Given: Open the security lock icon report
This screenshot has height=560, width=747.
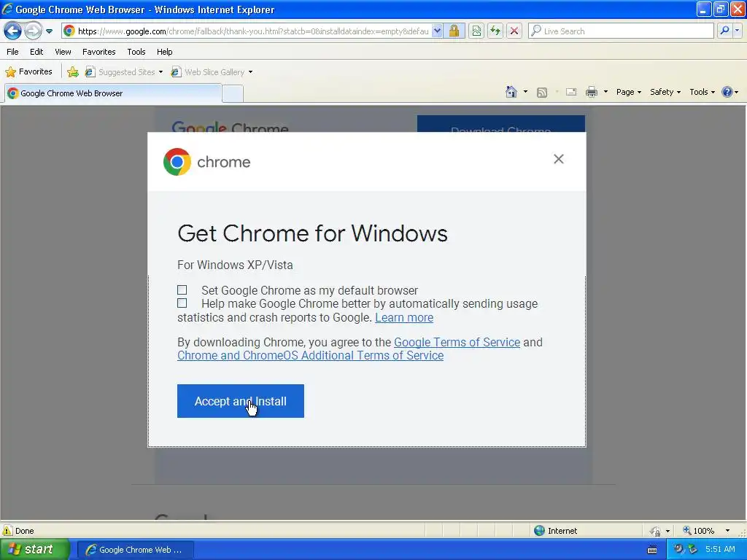Looking at the screenshot, I should pyautogui.click(x=454, y=31).
